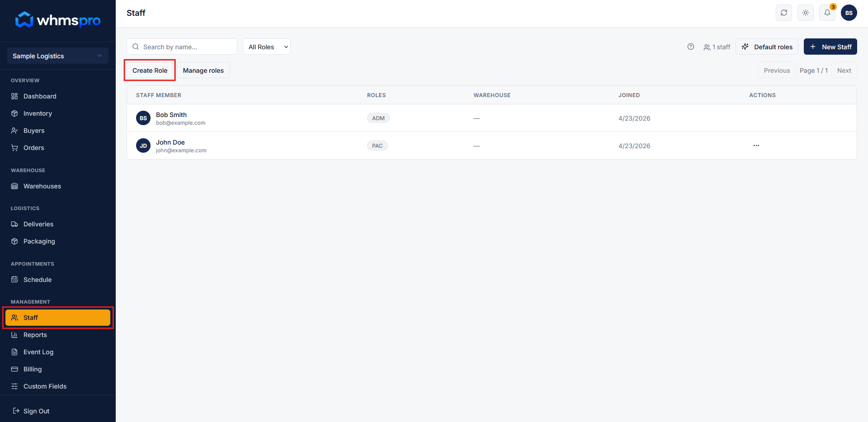Go to Dashboard in sidebar

58,96
